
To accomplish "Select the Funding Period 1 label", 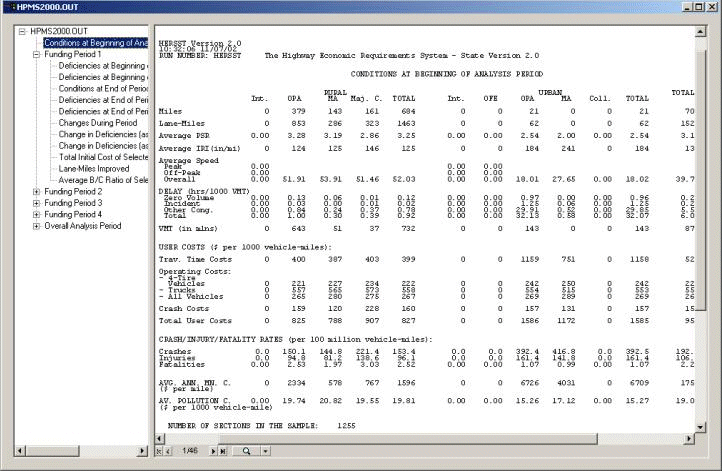I will pos(73,54).
